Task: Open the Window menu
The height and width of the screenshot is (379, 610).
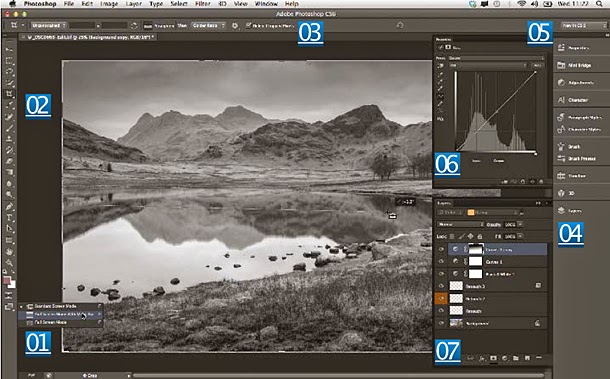Action: (x=266, y=4)
